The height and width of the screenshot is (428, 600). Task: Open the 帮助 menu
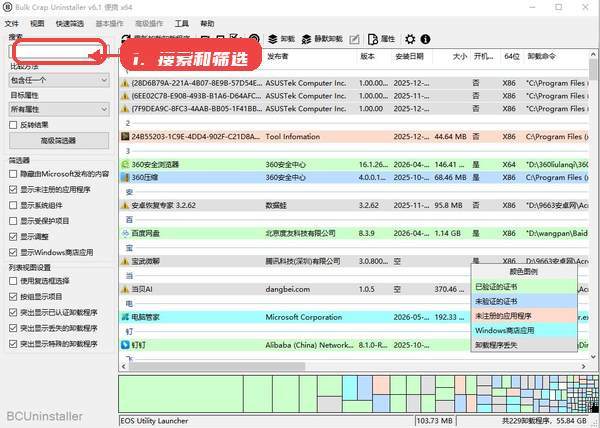click(207, 24)
